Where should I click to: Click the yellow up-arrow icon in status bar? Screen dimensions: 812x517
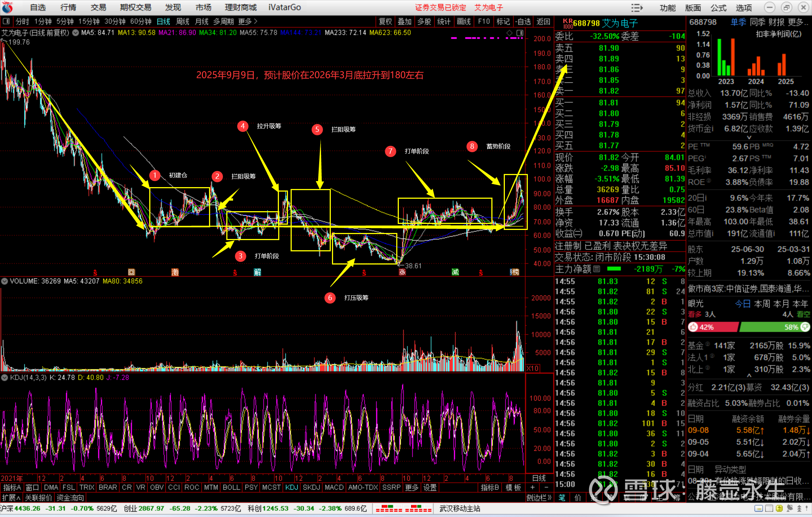point(779,508)
